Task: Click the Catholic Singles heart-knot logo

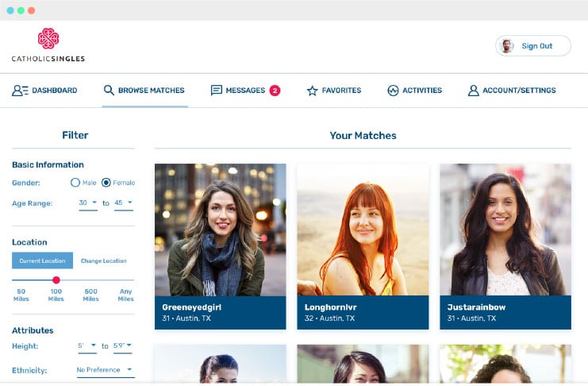Action: point(48,38)
